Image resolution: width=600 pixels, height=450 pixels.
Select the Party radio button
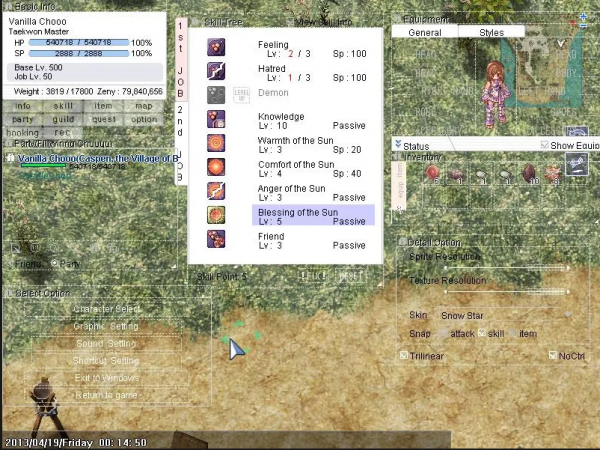coord(56,264)
